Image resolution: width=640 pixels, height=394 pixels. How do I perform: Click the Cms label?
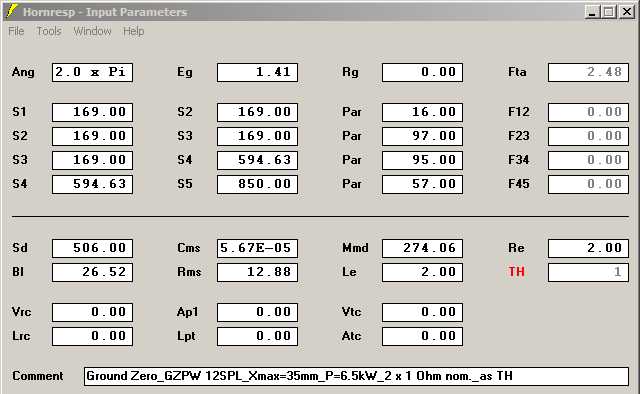point(188,248)
